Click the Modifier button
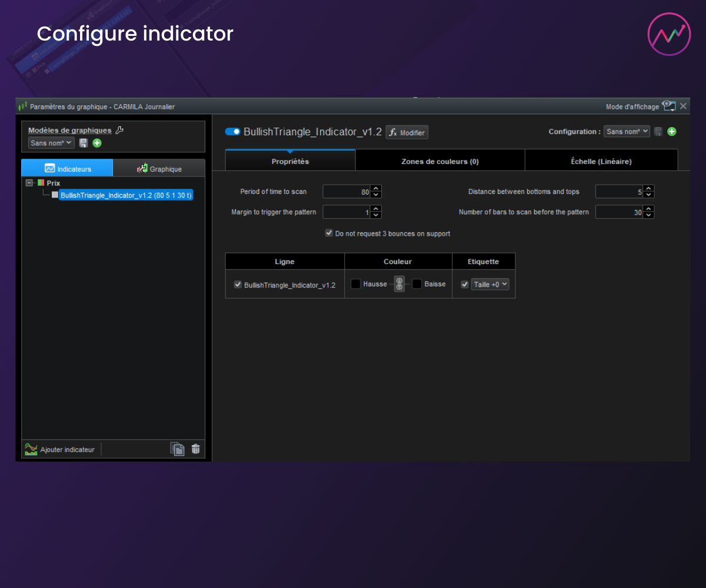This screenshot has width=706, height=588. (x=407, y=132)
